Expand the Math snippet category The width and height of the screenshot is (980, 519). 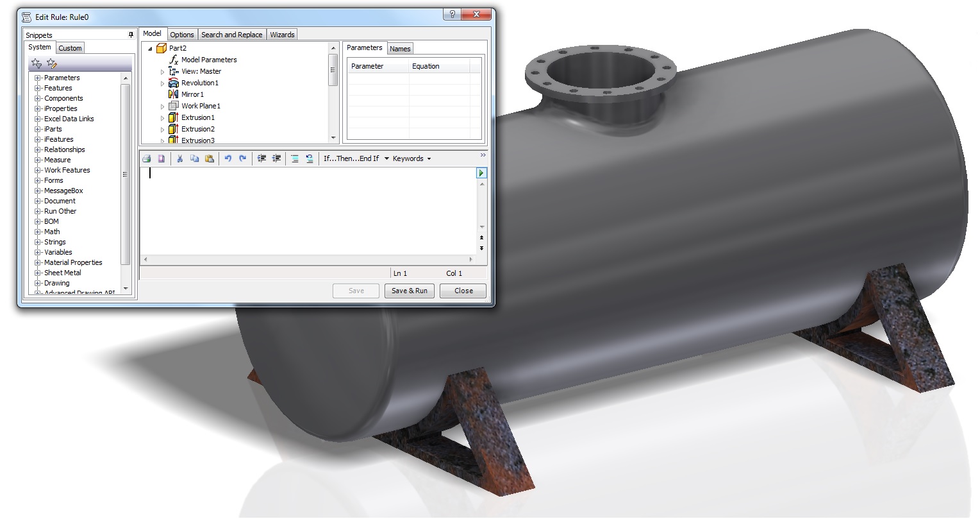38,232
